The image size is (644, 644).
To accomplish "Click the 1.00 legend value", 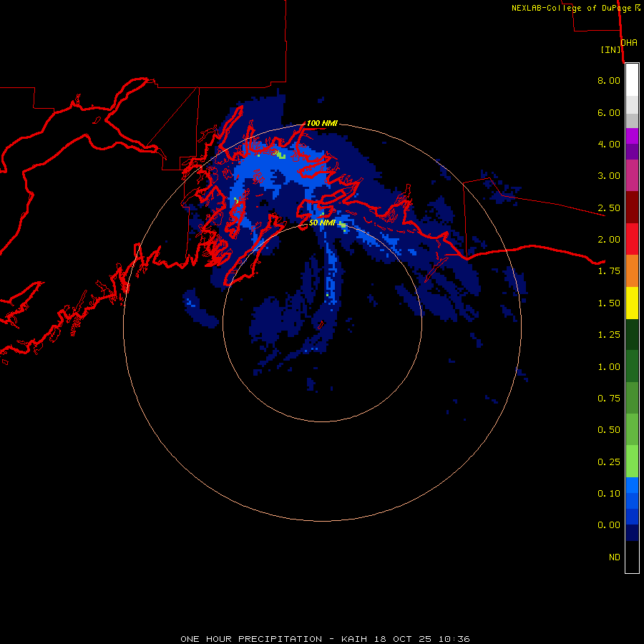I will click(x=609, y=367).
